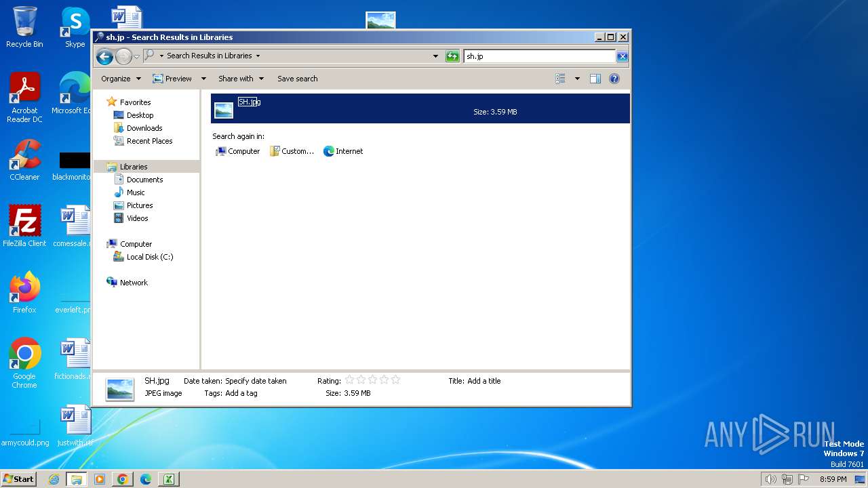Search again on the Internet
This screenshot has width=868, height=488.
[343, 151]
